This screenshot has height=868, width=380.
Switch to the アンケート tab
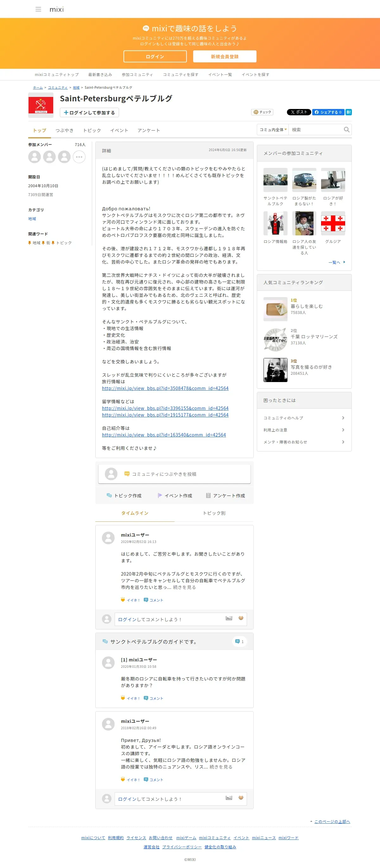[149, 131]
